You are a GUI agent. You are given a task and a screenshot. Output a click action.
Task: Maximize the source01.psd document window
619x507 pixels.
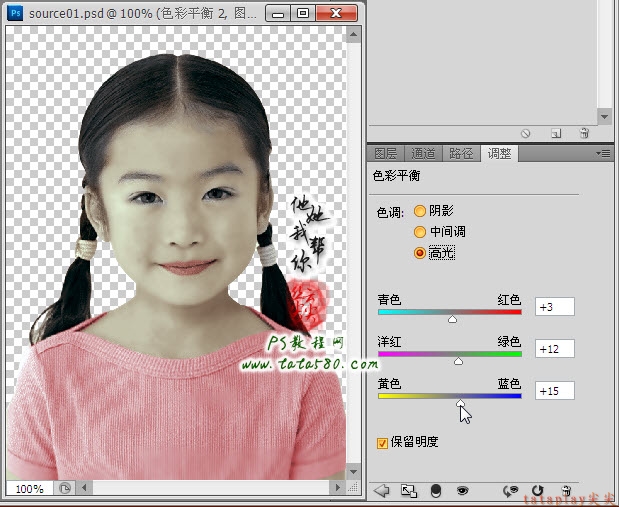click(303, 13)
